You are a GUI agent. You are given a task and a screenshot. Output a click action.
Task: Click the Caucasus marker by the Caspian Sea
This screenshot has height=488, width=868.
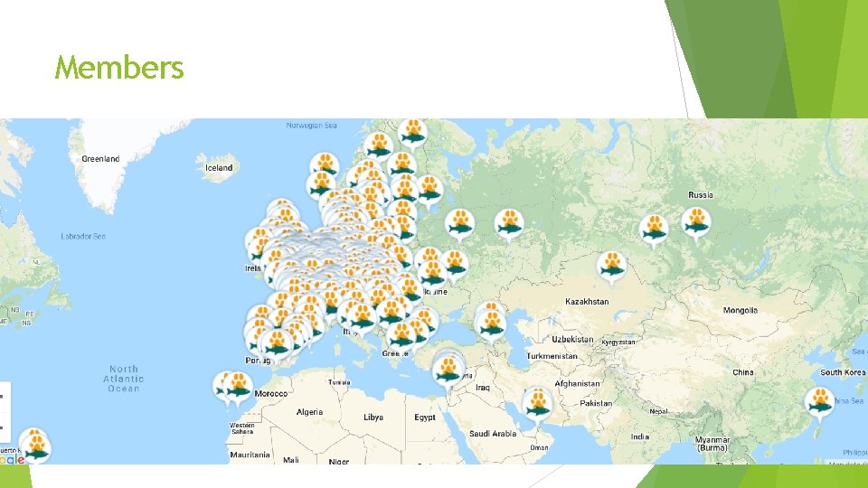pos(491,326)
